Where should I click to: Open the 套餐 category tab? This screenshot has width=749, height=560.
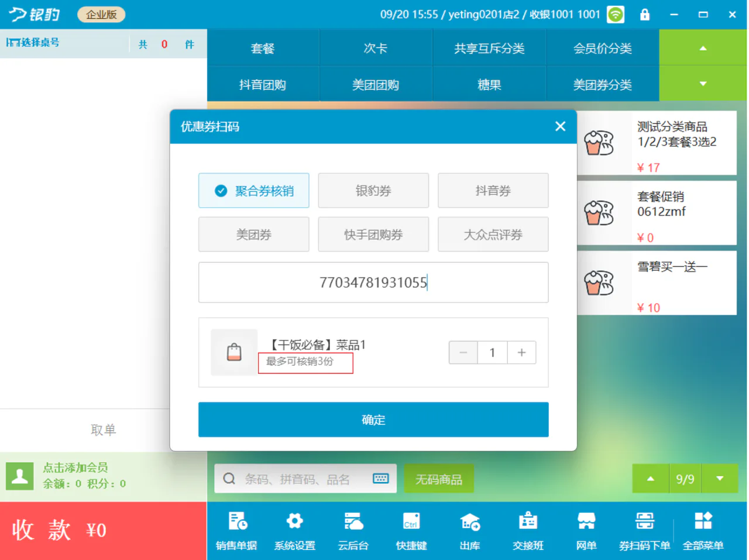tap(263, 48)
